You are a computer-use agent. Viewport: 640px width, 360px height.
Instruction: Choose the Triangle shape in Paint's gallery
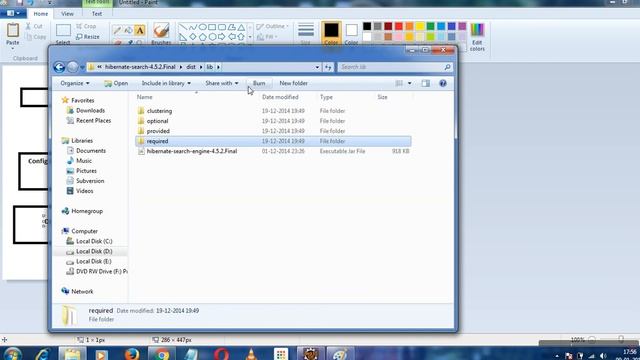pyautogui.click(x=242, y=27)
